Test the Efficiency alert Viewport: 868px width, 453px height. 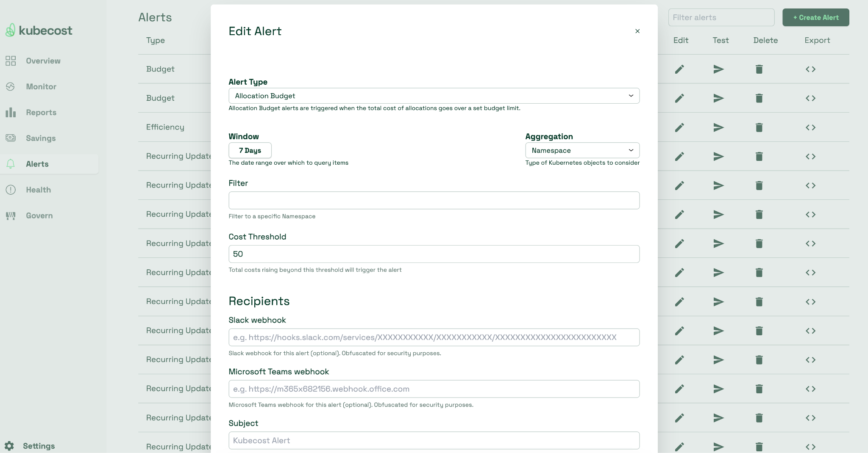pyautogui.click(x=718, y=127)
